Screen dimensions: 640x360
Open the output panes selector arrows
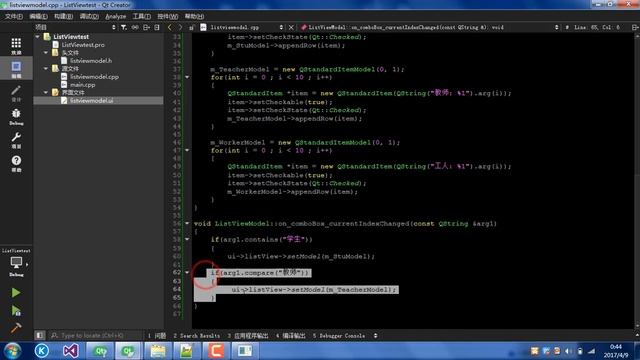pyautogui.click(x=375, y=336)
